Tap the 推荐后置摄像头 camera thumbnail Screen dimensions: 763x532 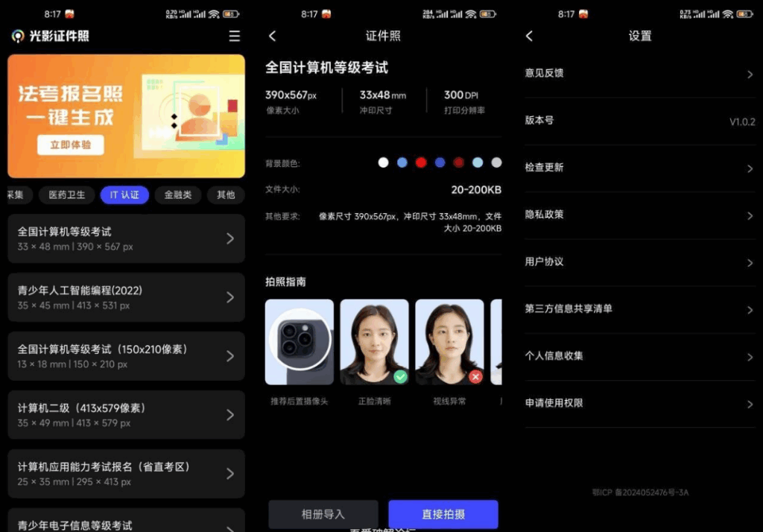coord(299,341)
